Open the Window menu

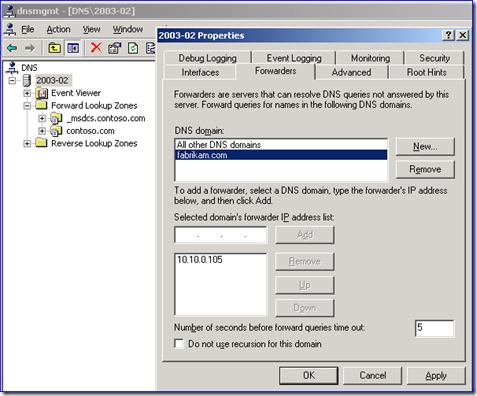pos(128,30)
